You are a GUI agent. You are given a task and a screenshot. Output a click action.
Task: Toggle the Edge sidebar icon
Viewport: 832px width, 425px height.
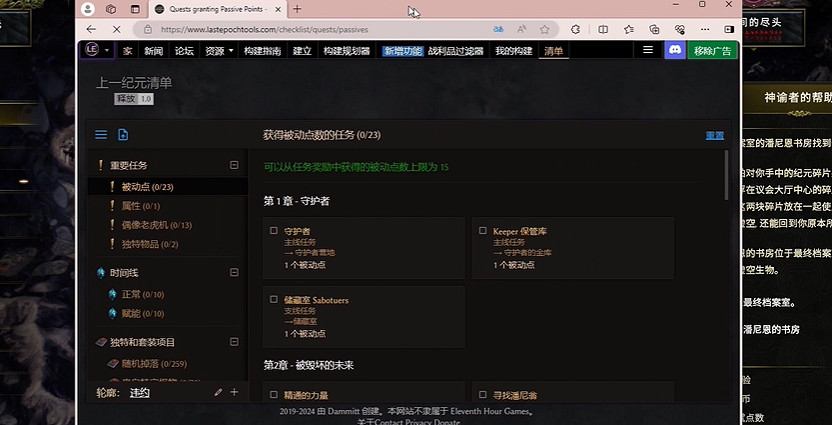tap(730, 30)
